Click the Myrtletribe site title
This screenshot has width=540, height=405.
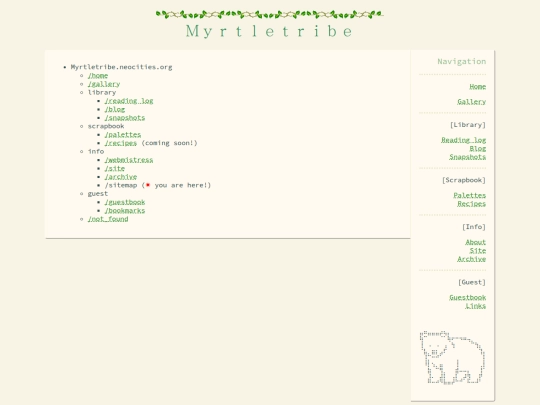pos(269,31)
